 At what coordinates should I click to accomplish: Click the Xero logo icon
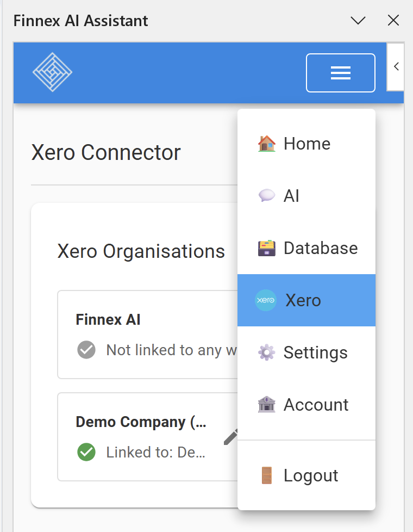click(266, 300)
